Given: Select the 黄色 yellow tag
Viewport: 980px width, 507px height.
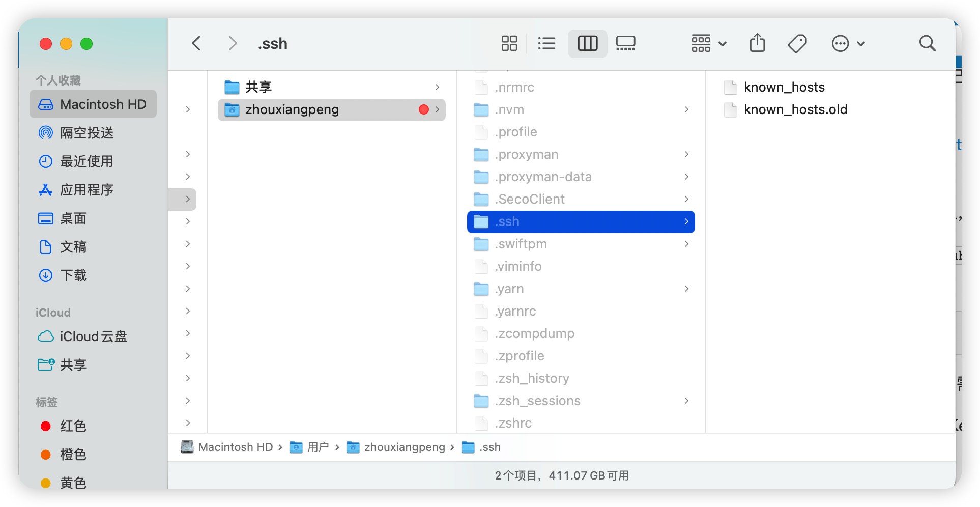Looking at the screenshot, I should click(93, 483).
